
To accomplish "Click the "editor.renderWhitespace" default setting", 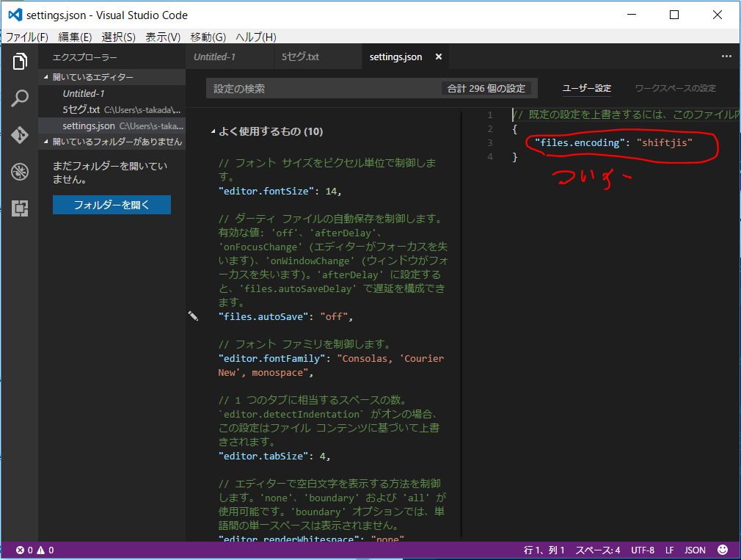I will pos(311,539).
